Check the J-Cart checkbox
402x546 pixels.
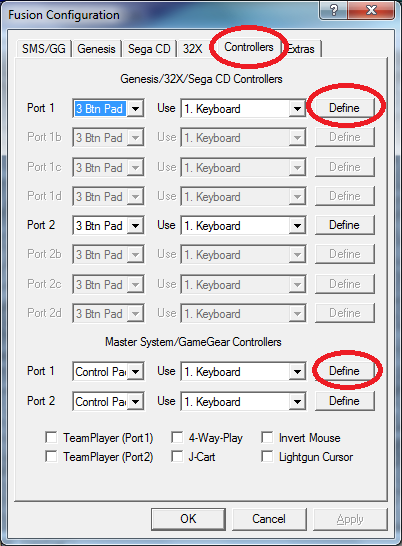click(x=177, y=457)
